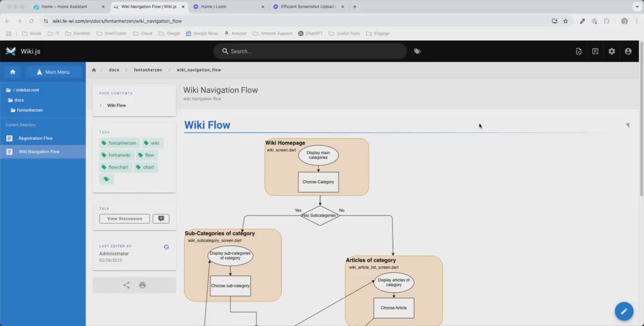Open new browser tab with plus icon
Viewport: 644px width, 326px height.
pyautogui.click(x=355, y=7)
